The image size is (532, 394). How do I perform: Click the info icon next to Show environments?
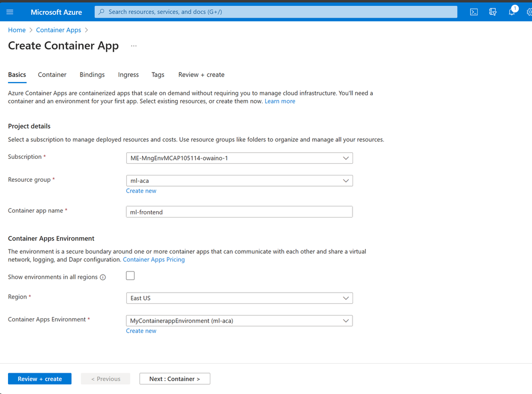[103, 277]
